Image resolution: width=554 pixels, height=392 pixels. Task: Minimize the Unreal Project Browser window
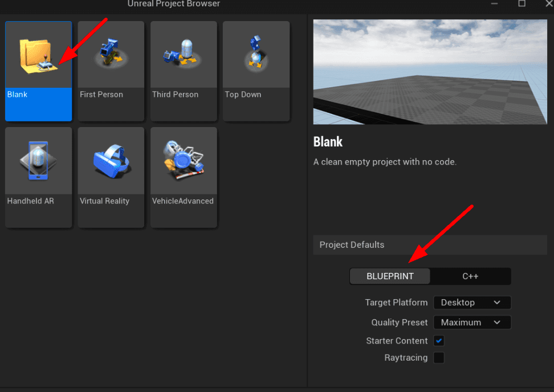tap(494, 3)
